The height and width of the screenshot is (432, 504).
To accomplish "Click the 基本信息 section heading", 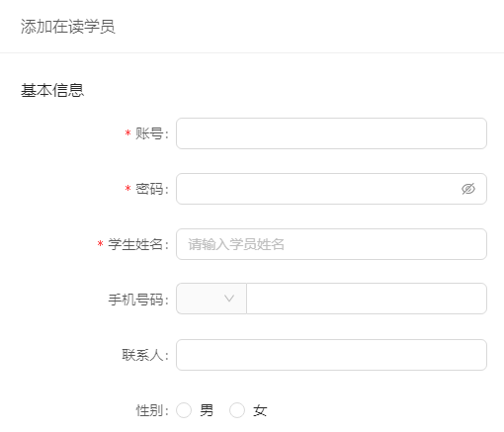I will pyautogui.click(x=52, y=90).
